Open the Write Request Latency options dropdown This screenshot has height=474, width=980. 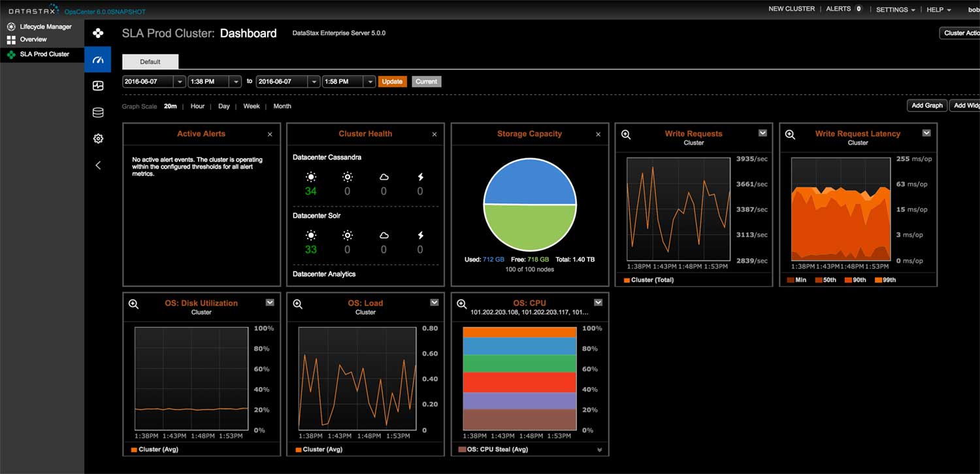pyautogui.click(x=926, y=133)
